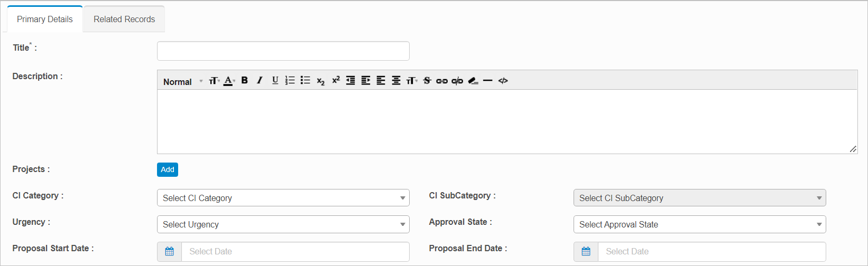Expand the Select CI Category dropdown

click(x=283, y=198)
